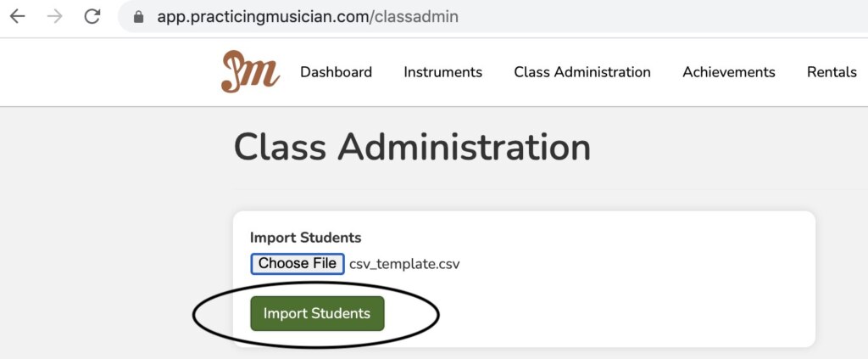Click the csv_template.csv file name
Viewport: 868px width, 359px height.
tap(404, 264)
